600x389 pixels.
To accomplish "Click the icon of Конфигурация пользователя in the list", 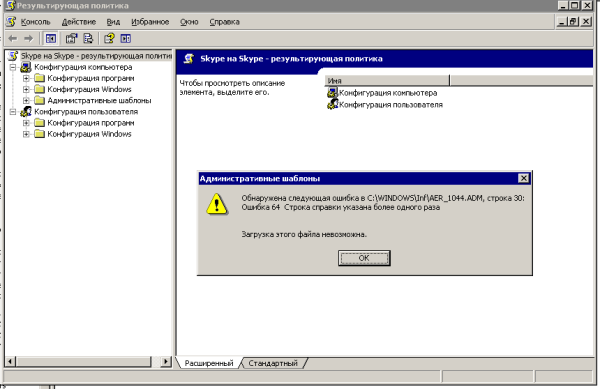I will coord(332,104).
